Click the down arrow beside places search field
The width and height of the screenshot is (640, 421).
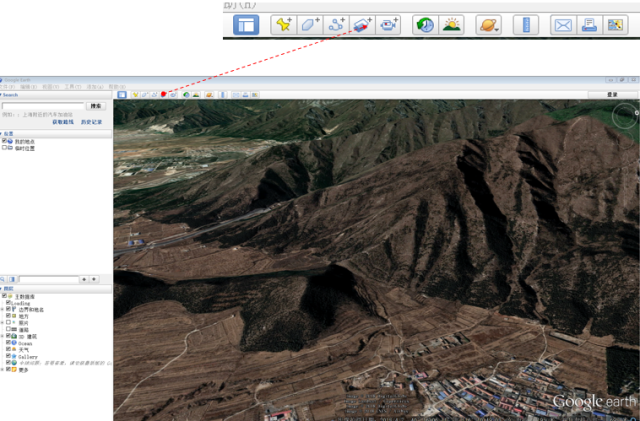point(94,279)
